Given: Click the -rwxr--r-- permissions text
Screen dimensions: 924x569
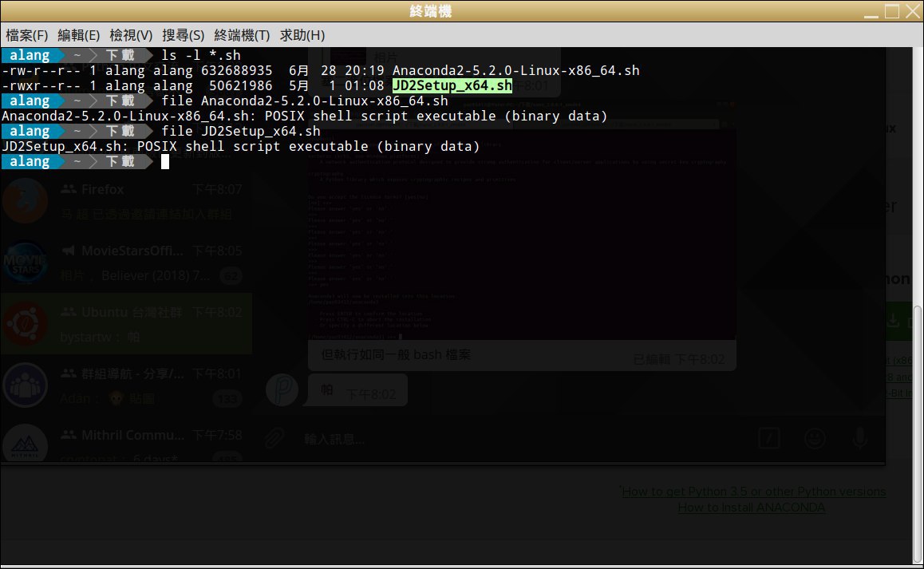Looking at the screenshot, I should (x=41, y=86).
